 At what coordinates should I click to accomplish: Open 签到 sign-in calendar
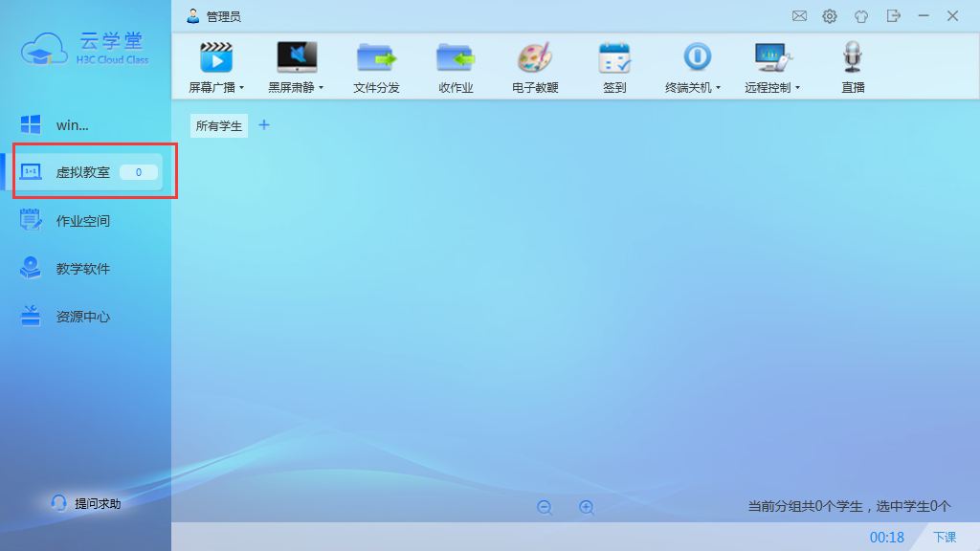pyautogui.click(x=614, y=67)
